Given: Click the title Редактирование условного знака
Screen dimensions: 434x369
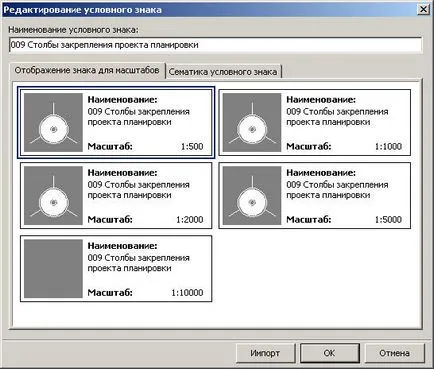Looking at the screenshot, I should pyautogui.click(x=83, y=10).
